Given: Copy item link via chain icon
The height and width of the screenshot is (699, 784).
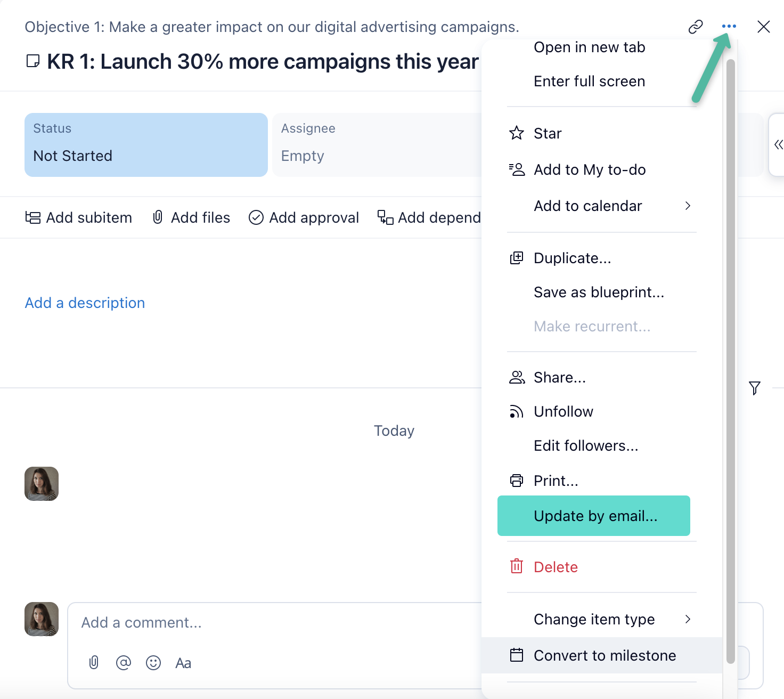Looking at the screenshot, I should 696,27.
